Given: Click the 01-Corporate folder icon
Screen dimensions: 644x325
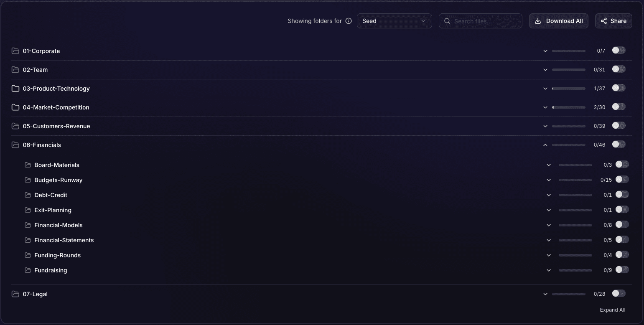Looking at the screenshot, I should [x=15, y=51].
